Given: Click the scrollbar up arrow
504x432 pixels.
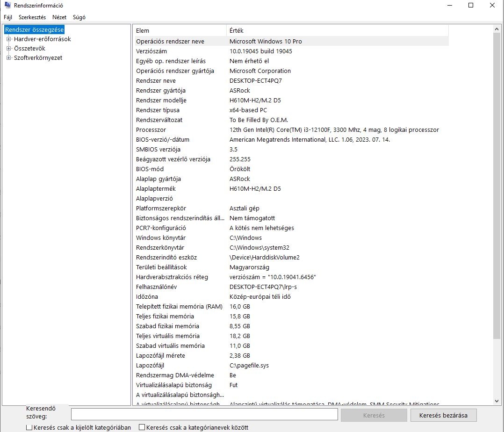Looking at the screenshot, I should pyautogui.click(x=497, y=29).
